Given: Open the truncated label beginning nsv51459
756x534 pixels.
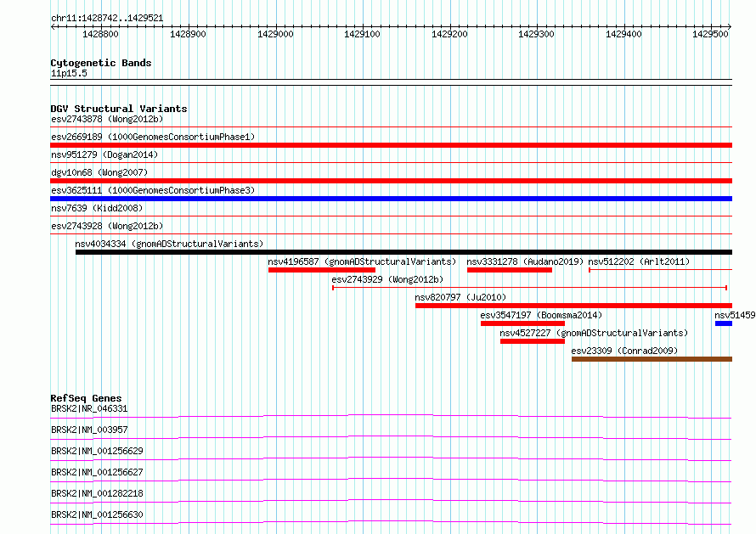Looking at the screenshot, I should pyautogui.click(x=735, y=315).
